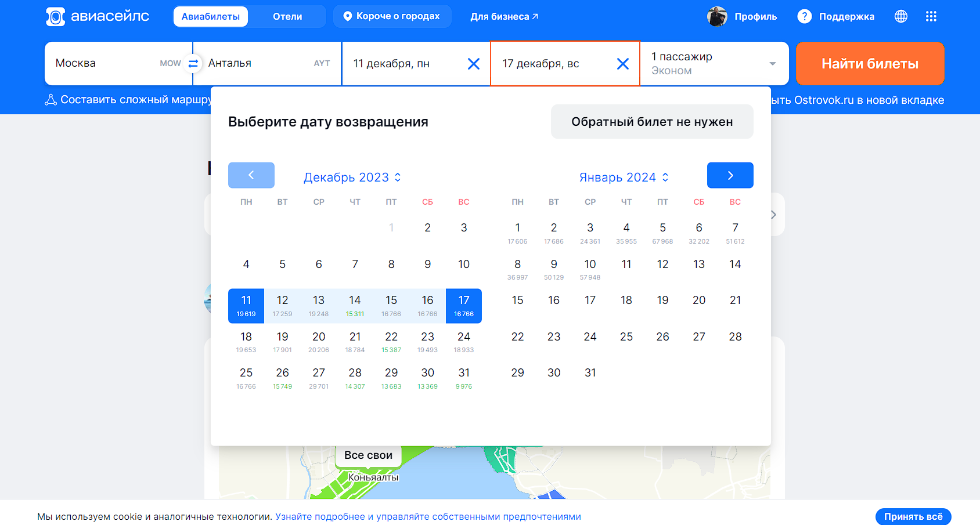Open the apps grid menu icon
The image size is (980, 525).
[x=931, y=16]
